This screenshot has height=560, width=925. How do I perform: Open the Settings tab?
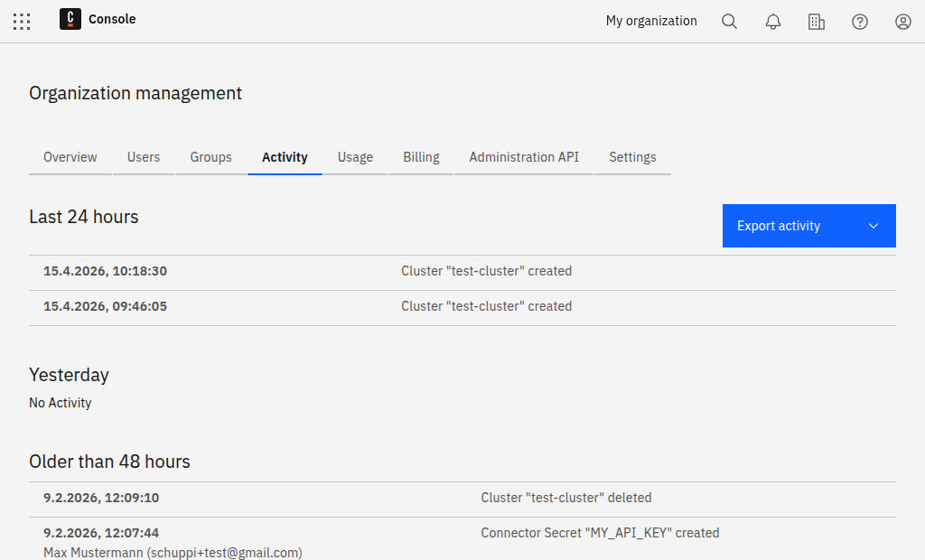(x=632, y=157)
